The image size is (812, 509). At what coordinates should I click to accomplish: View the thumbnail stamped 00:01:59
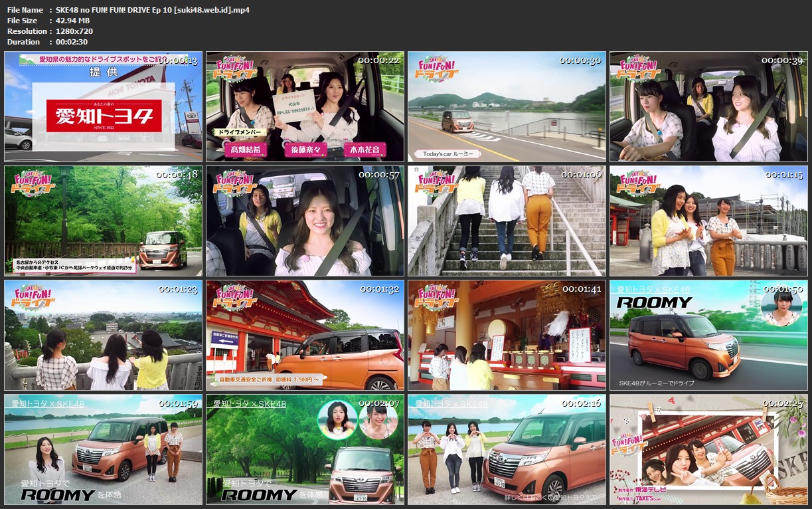(103, 449)
